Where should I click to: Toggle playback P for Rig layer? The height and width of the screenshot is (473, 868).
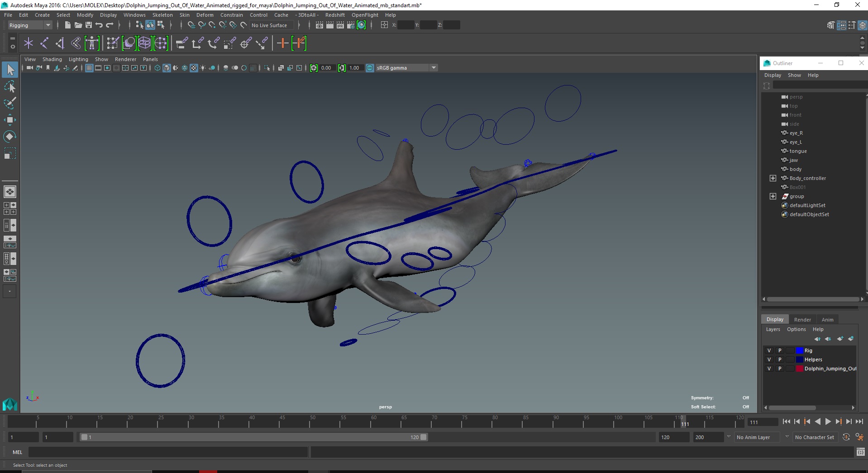tap(780, 350)
